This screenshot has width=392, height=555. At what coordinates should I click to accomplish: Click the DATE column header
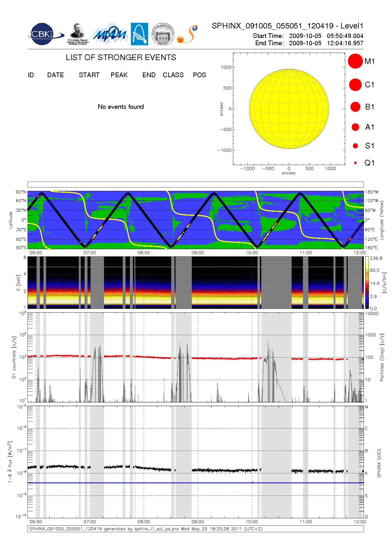tap(56, 75)
